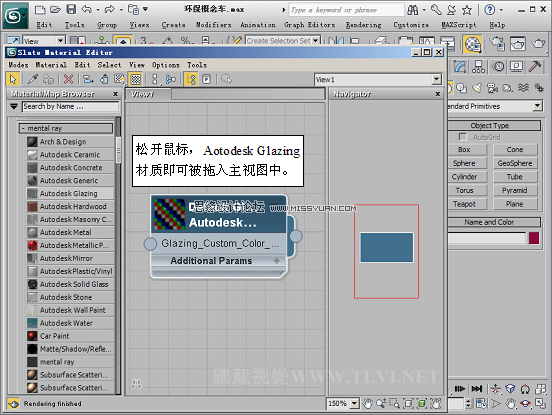Screen dimensions: 552x415
Task: Click the node output socket circle
Action: coord(296,236)
